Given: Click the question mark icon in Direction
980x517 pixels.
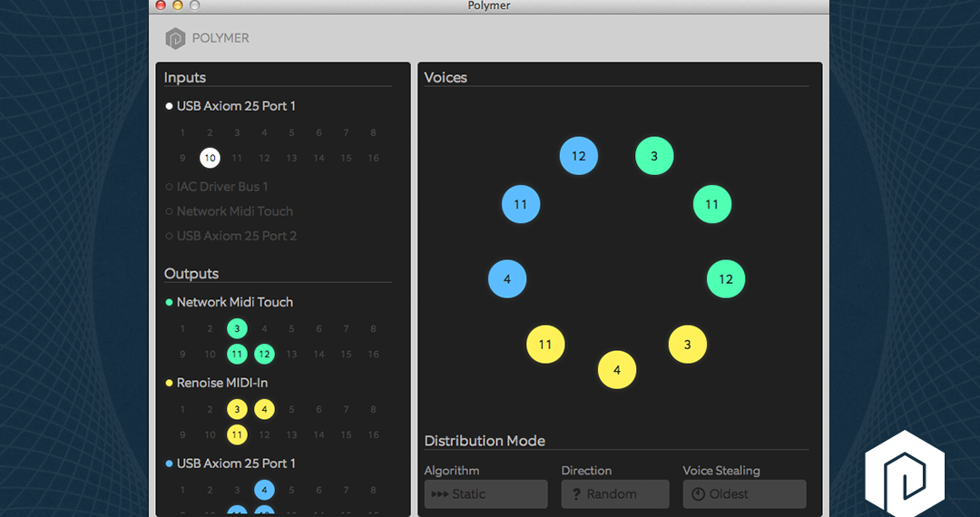Looking at the screenshot, I should tap(576, 494).
